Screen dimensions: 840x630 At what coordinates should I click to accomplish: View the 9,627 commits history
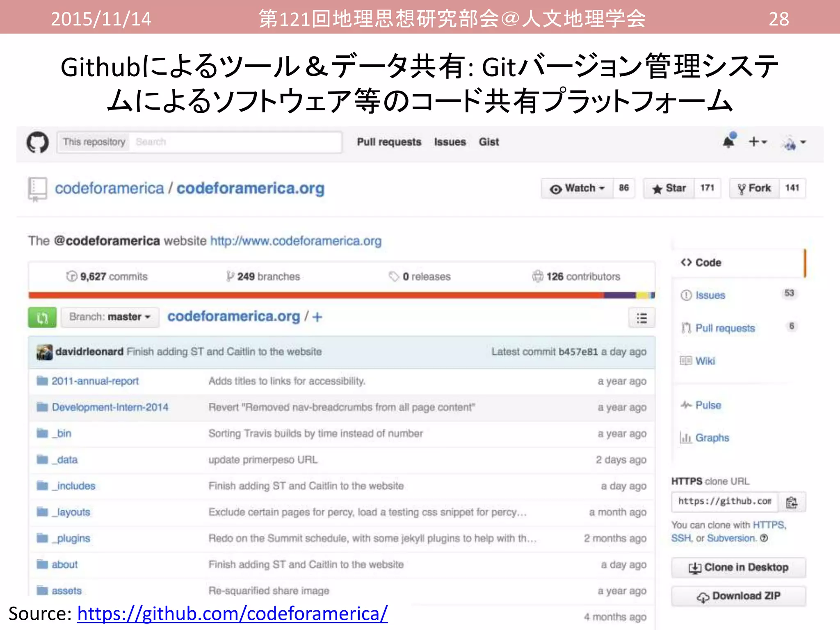pos(107,276)
